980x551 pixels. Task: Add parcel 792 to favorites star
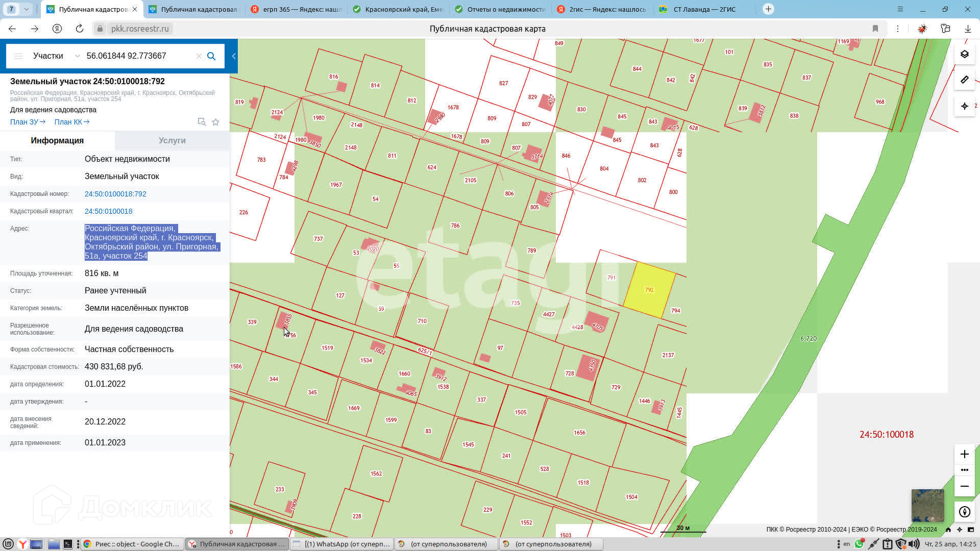tap(215, 122)
